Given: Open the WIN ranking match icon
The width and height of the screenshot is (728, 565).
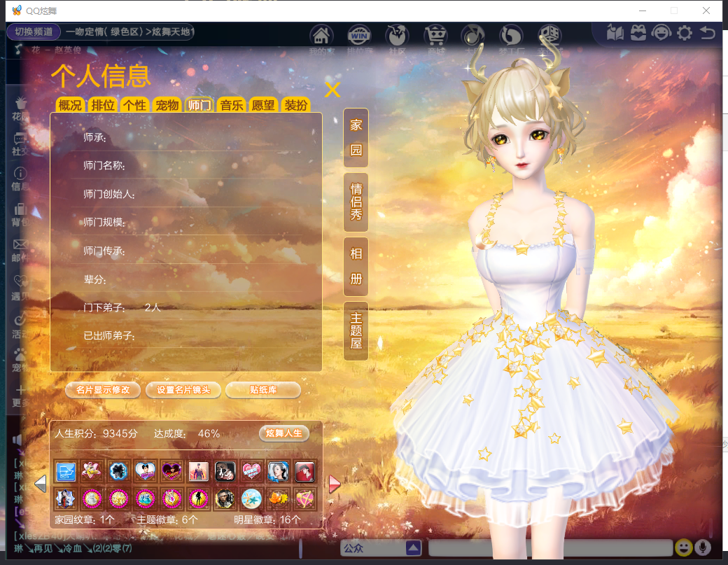Looking at the screenshot, I should click(x=359, y=35).
